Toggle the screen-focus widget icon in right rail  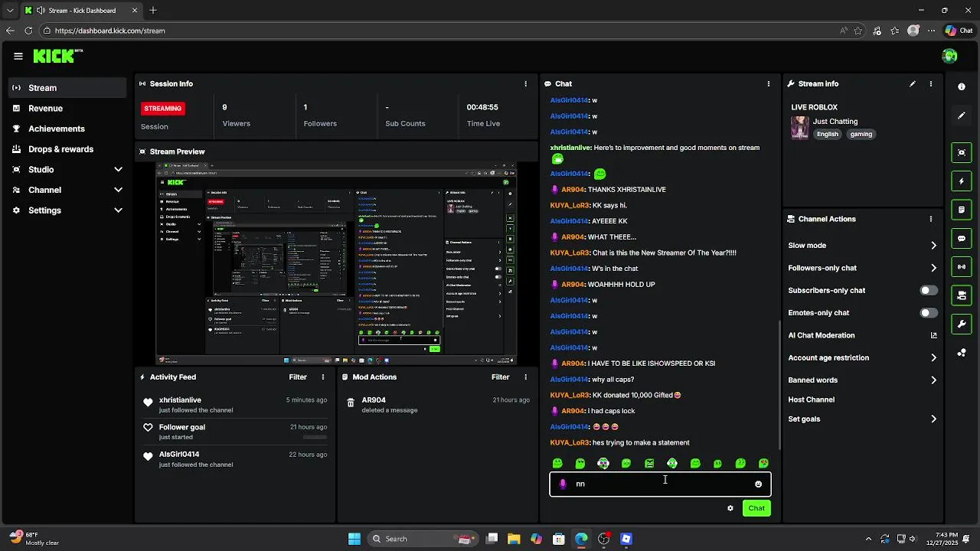(x=962, y=152)
